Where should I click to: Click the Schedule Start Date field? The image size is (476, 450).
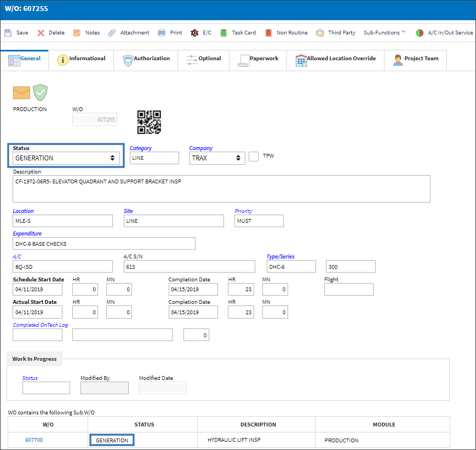pyautogui.click(x=37, y=289)
